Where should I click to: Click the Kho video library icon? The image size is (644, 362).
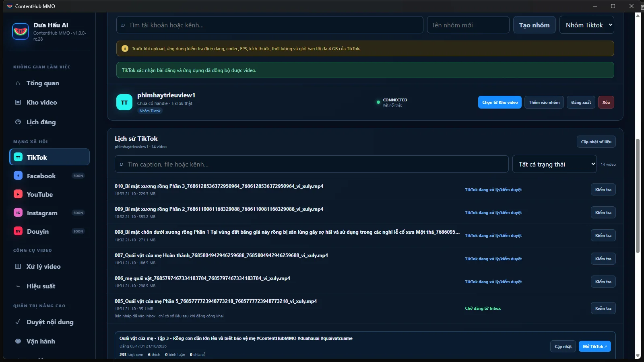(x=18, y=102)
